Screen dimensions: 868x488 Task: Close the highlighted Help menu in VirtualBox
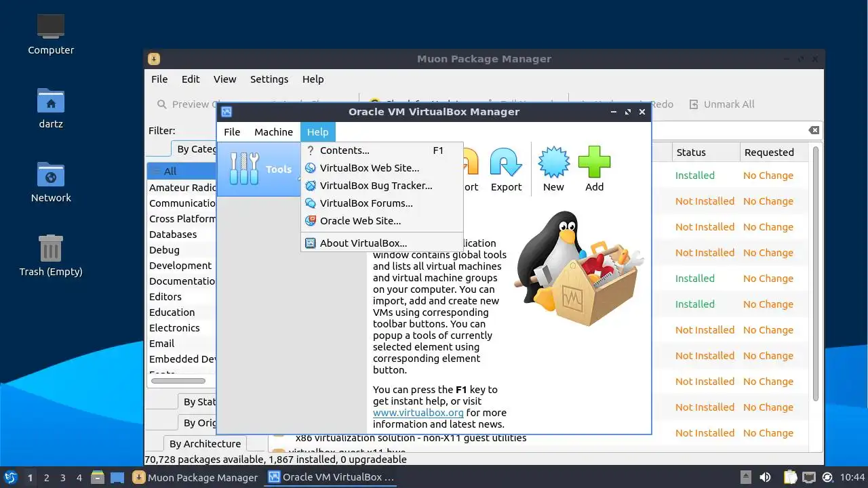317,132
